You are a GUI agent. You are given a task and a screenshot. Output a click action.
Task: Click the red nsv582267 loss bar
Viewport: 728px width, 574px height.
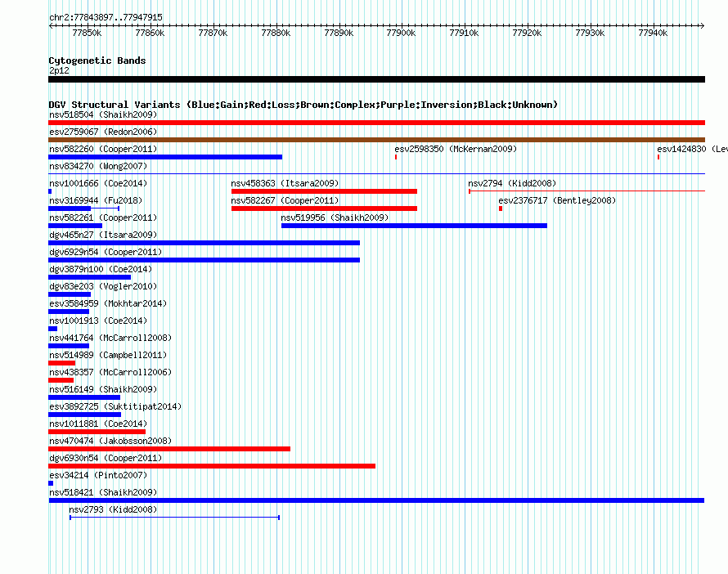coord(324,209)
